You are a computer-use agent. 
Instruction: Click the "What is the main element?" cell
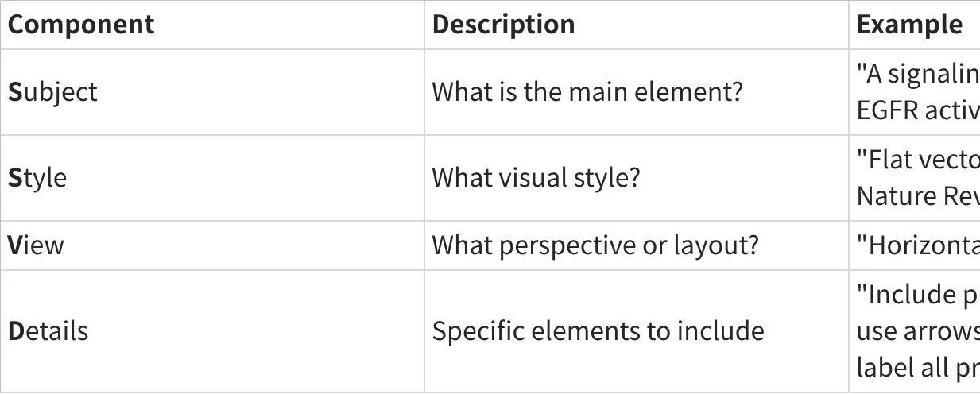587,92
